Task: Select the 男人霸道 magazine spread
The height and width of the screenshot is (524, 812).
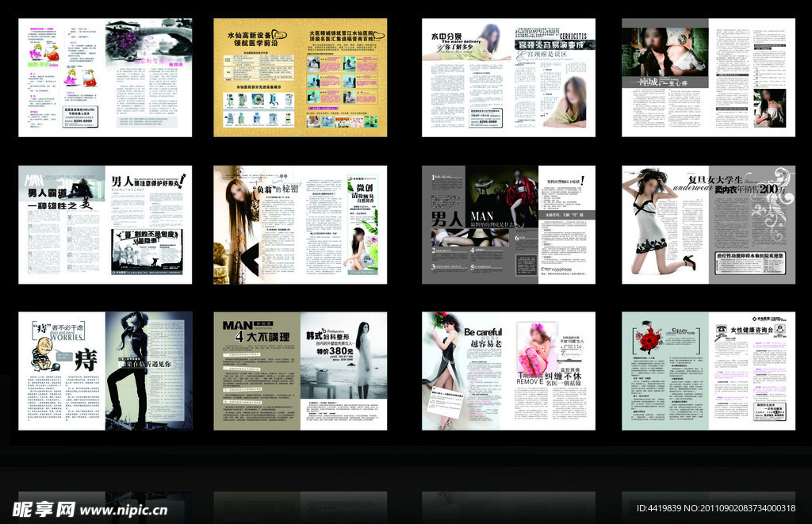Action: pyautogui.click(x=105, y=224)
